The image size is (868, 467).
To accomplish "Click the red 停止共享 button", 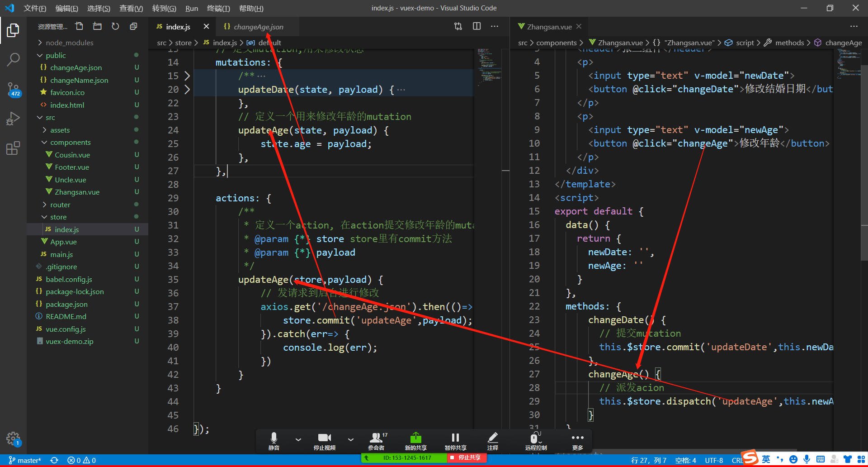I will coord(467,458).
